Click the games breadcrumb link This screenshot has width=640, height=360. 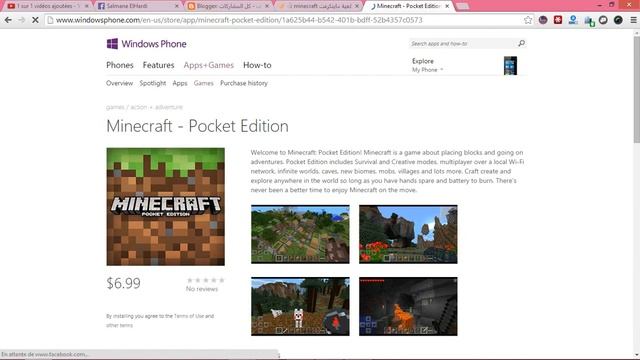point(115,107)
